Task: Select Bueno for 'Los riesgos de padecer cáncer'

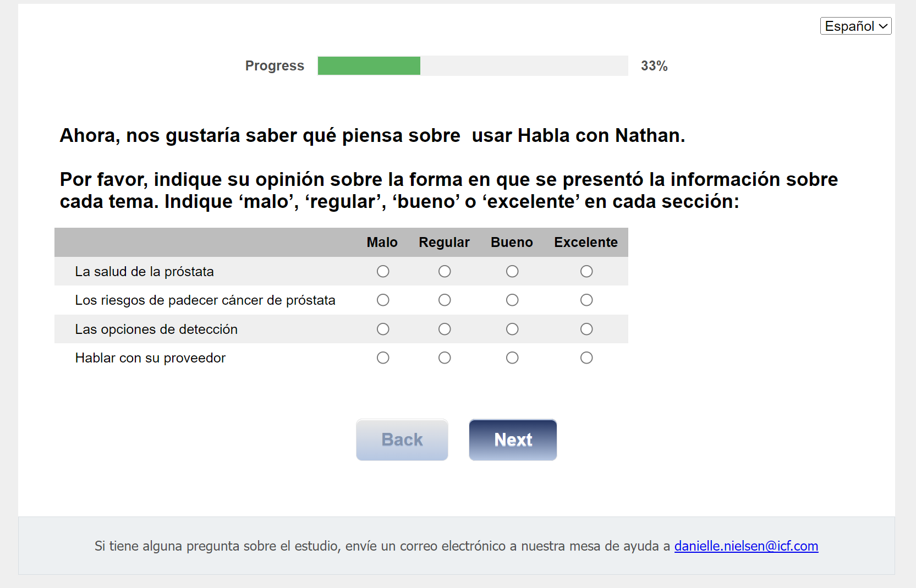Action: click(x=512, y=300)
